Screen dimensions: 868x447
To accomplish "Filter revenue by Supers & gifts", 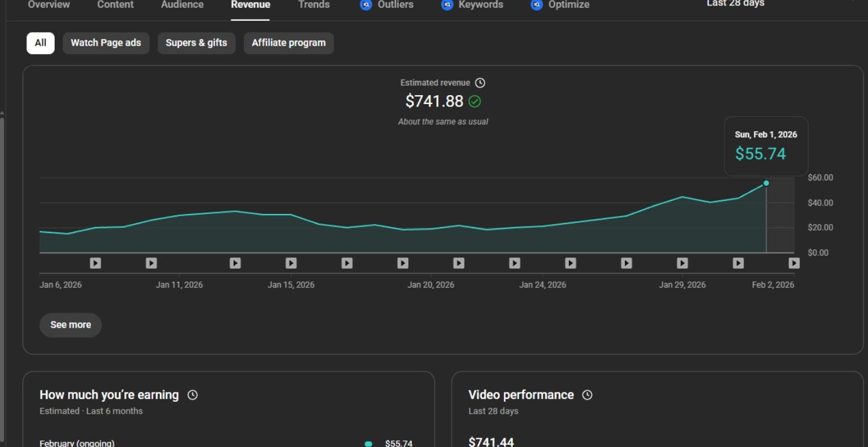I will pyautogui.click(x=196, y=43).
